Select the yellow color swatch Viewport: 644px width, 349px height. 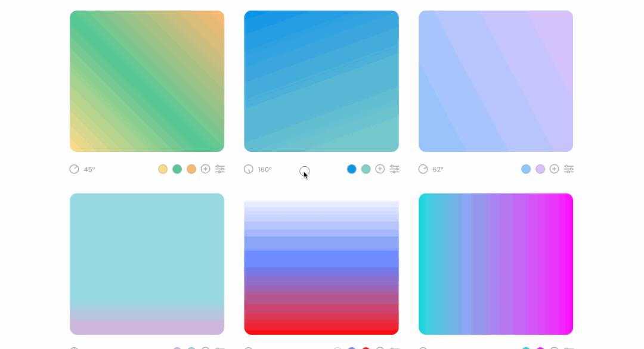tap(163, 169)
